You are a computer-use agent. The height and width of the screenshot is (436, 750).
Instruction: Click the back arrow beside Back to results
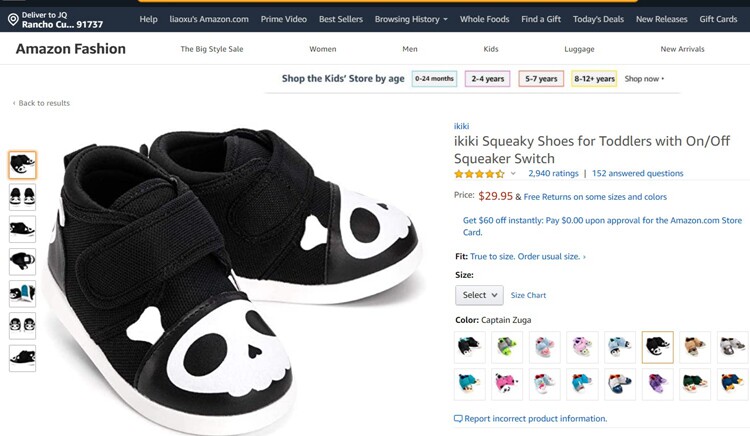click(14, 104)
